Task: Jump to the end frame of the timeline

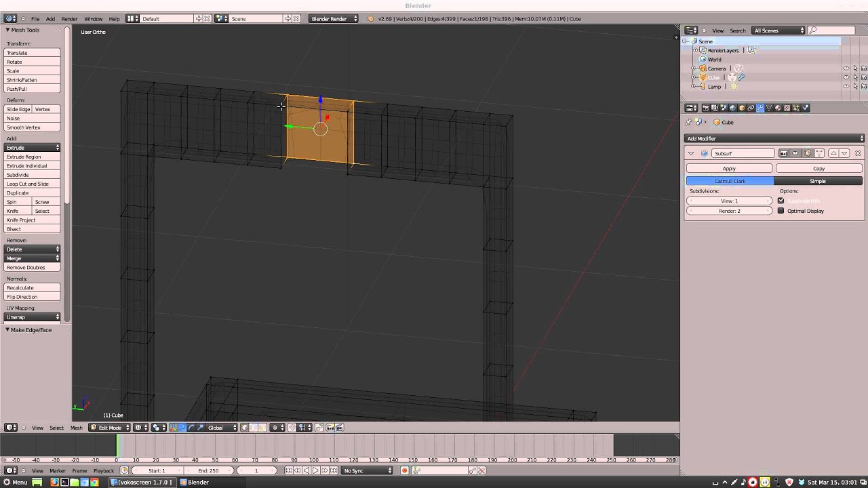Action: [x=334, y=470]
